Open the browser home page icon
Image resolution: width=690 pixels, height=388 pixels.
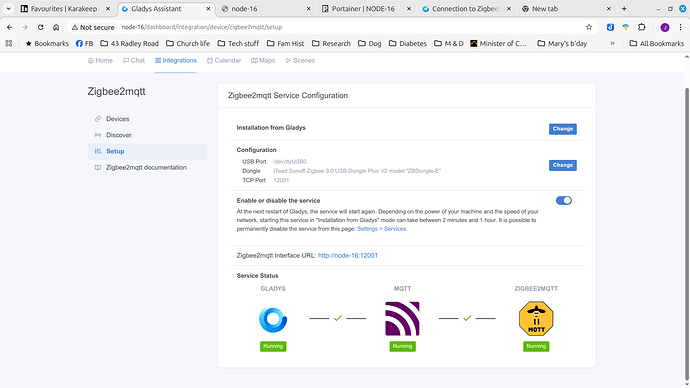point(56,27)
